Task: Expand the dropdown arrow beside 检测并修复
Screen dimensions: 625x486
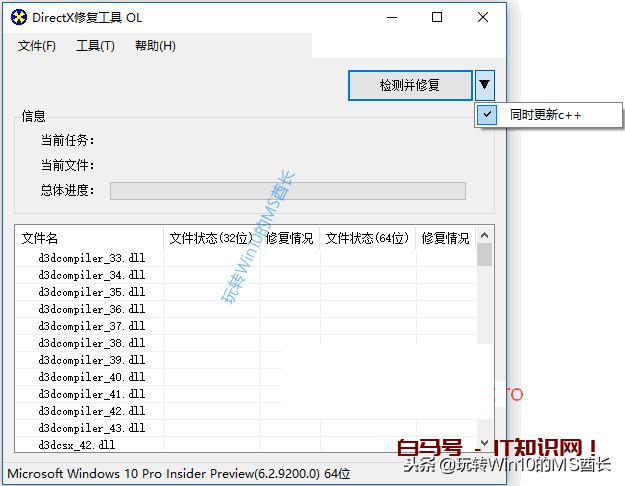Action: pos(484,85)
